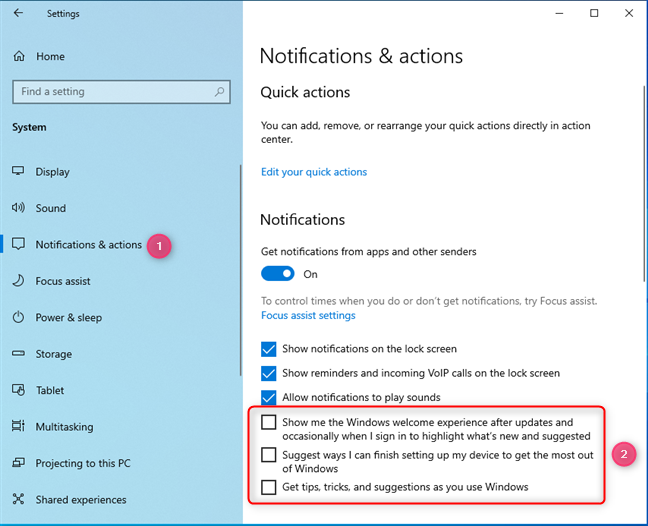Open the Home icon in sidebar

(x=19, y=56)
